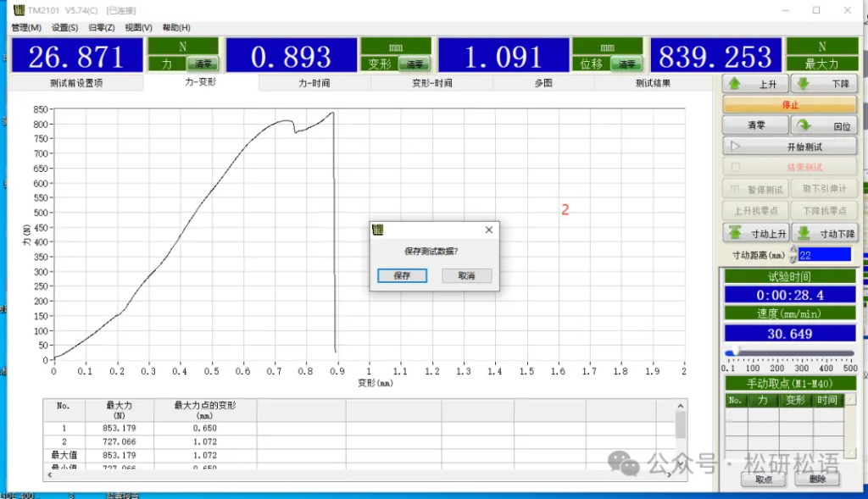This screenshot has height=499, width=868.
Task: Click the 时间 column header in manual points table
Action: point(827,400)
